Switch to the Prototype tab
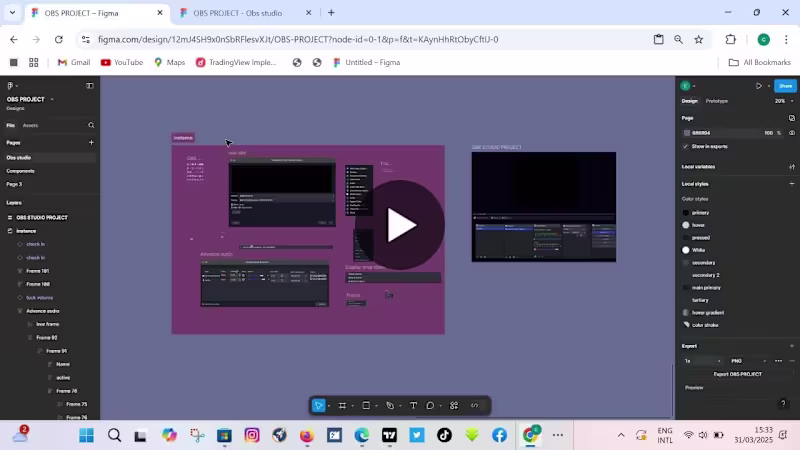This screenshot has height=450, width=800. pos(716,101)
